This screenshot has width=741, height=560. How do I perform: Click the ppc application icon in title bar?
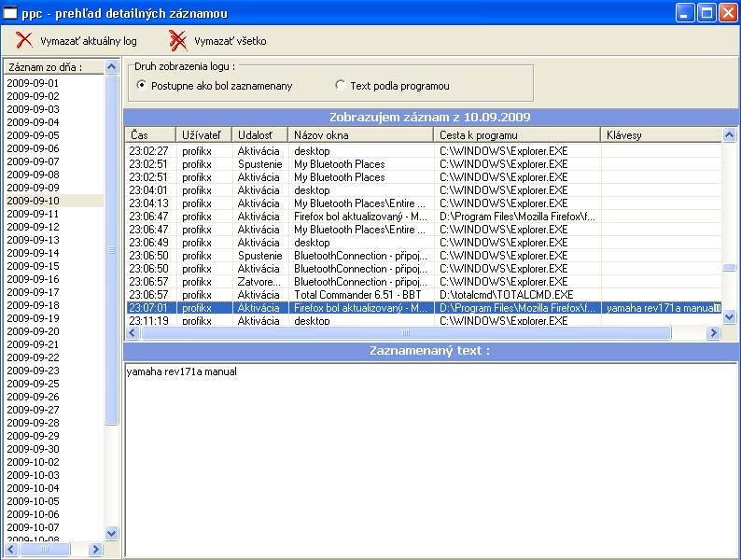click(10, 13)
